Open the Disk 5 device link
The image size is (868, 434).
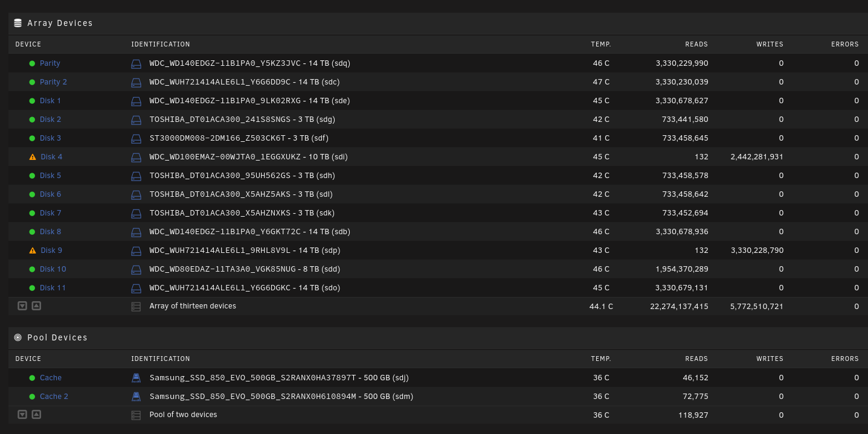pos(50,176)
